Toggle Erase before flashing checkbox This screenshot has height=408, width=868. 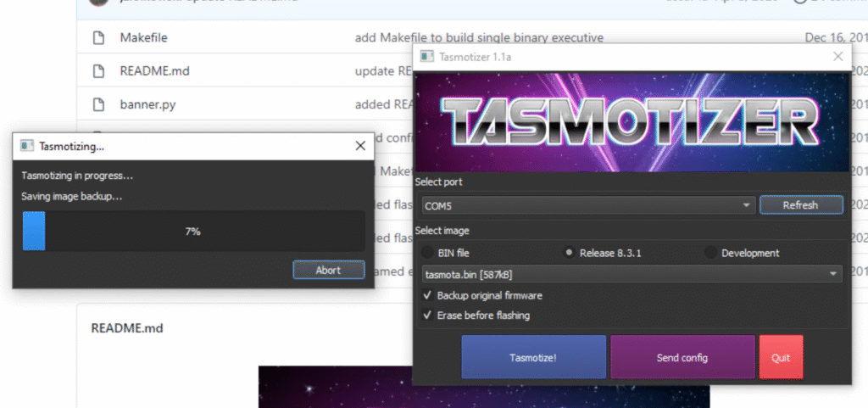click(426, 316)
